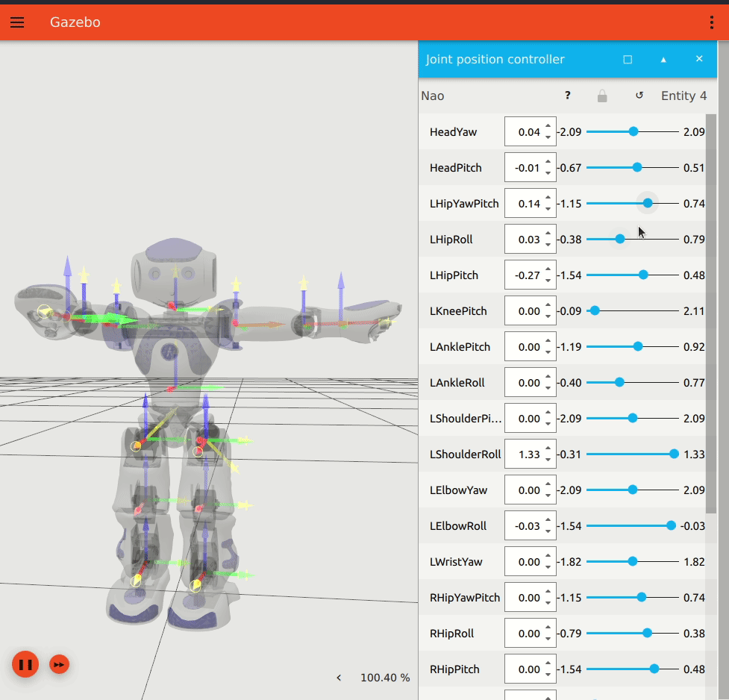Screen dimensions: 729x700
Task: Click the joint list vertical scrollbar
Action: [711, 313]
